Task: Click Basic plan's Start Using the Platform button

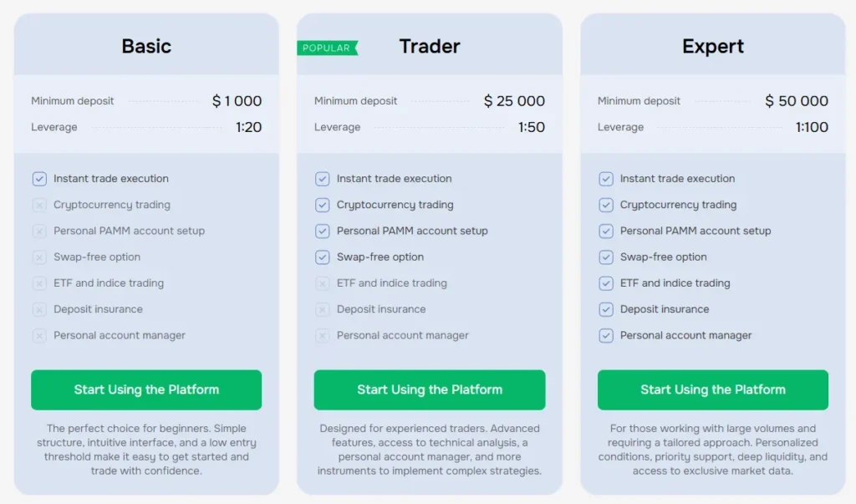Action: [146, 389]
